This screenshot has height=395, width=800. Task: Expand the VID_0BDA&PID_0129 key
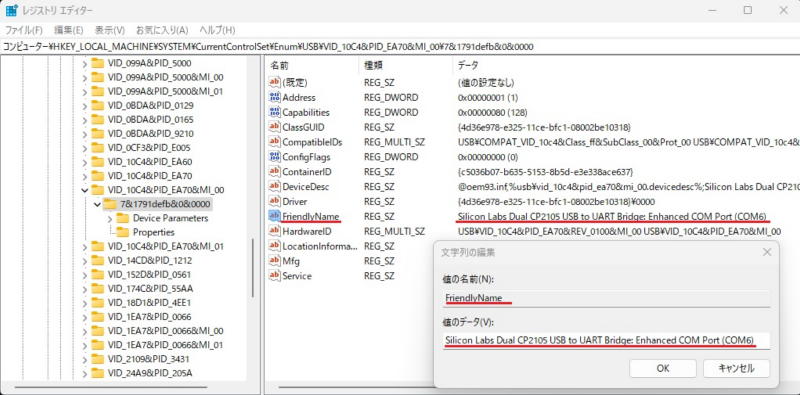85,106
